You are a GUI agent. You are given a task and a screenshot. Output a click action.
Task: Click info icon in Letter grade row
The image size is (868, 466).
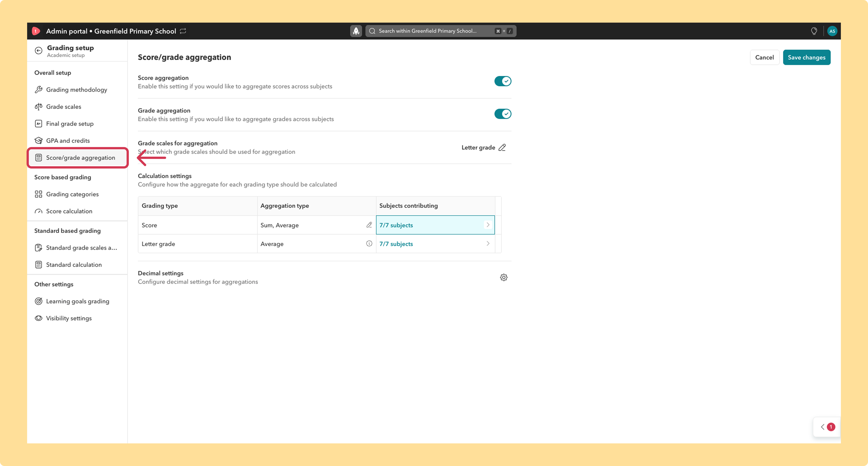click(369, 243)
